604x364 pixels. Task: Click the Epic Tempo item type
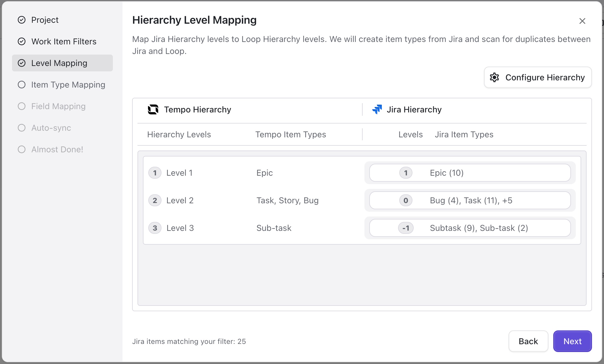264,173
